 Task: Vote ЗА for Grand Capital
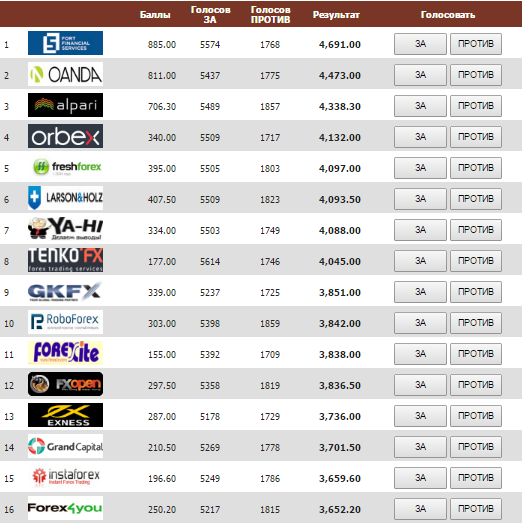pos(420,447)
